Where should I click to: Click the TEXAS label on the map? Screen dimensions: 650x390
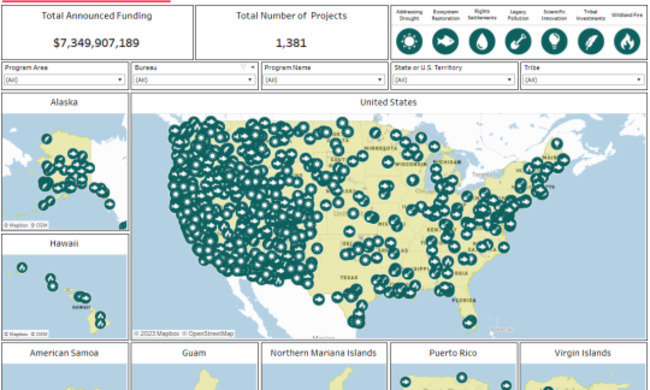349,277
